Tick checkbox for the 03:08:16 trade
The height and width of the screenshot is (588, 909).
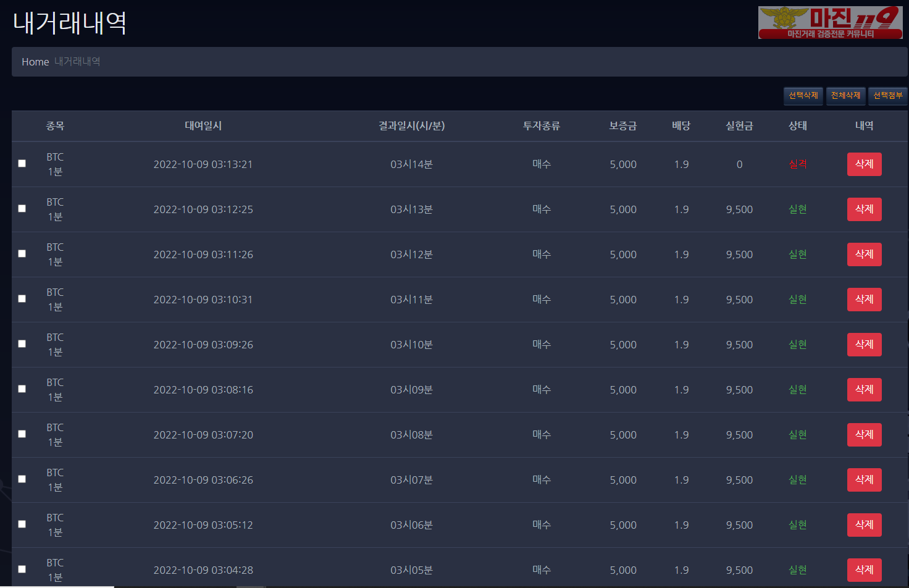[x=22, y=389]
